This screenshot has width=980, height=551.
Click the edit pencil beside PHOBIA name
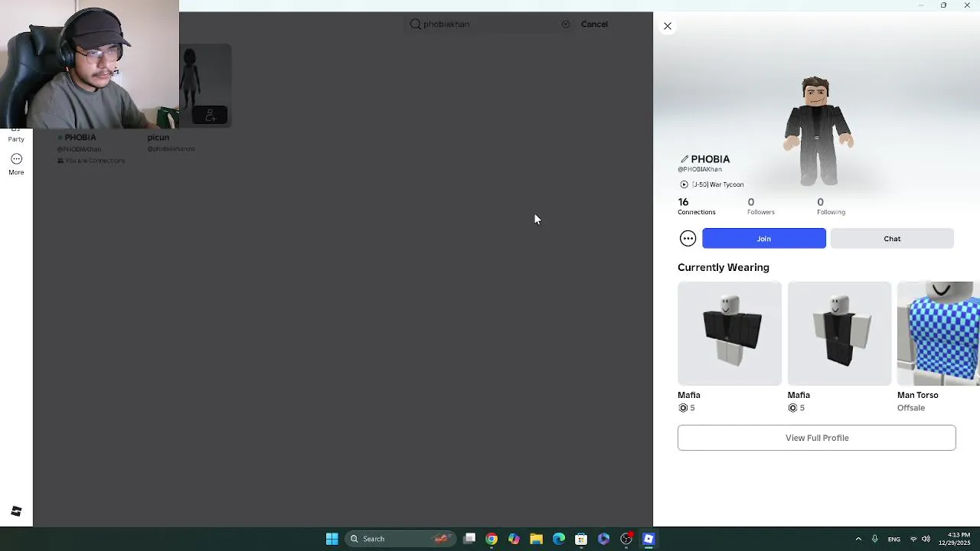coord(684,159)
